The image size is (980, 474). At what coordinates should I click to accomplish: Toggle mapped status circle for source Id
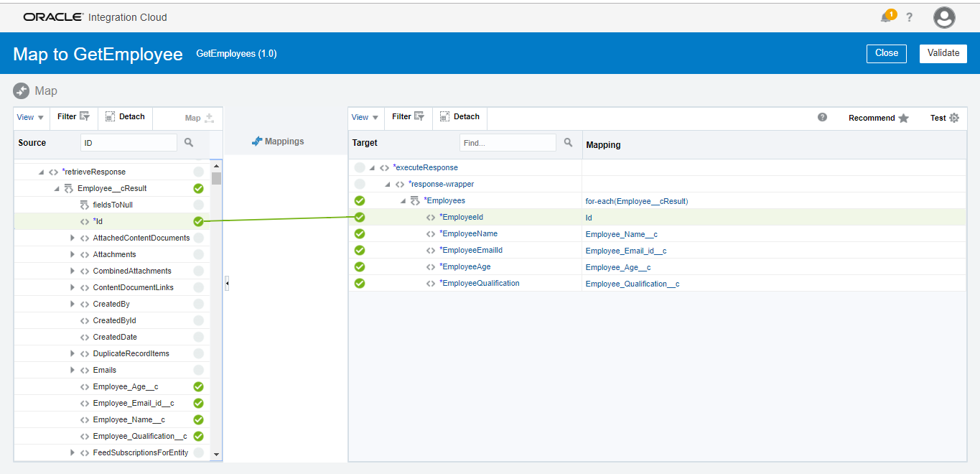(x=198, y=221)
